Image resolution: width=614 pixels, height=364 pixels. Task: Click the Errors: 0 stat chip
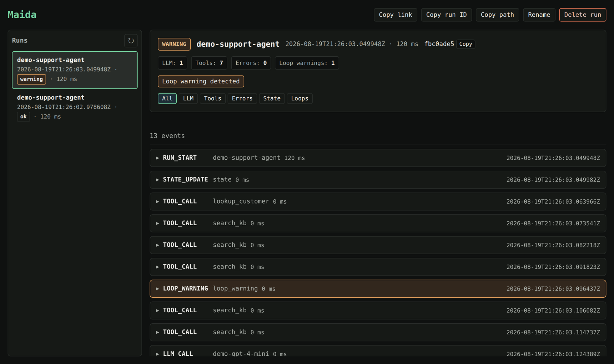[251, 63]
